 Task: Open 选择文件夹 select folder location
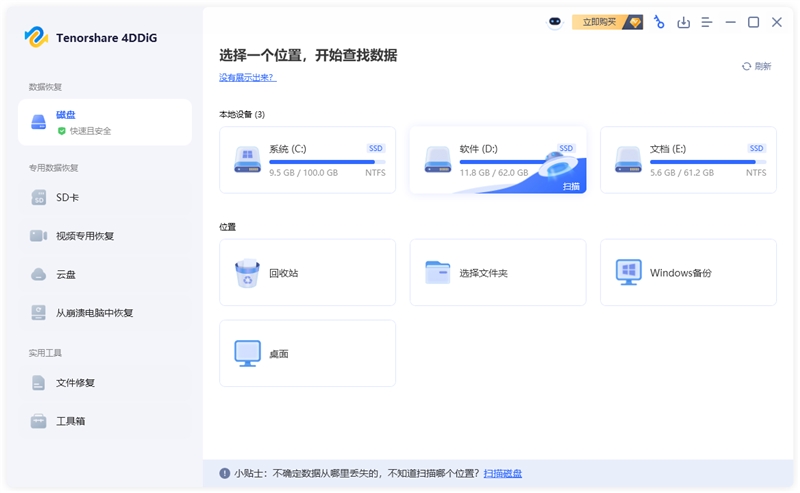[x=498, y=273]
